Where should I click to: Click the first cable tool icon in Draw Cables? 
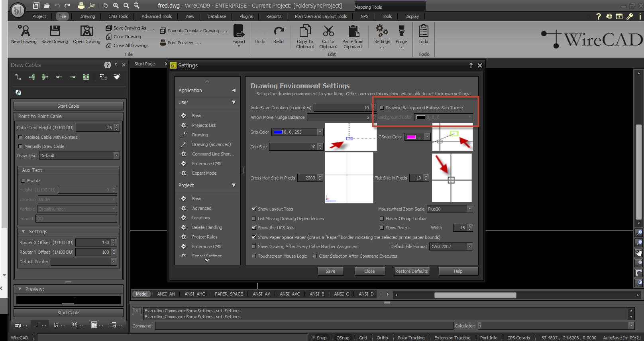[18, 77]
